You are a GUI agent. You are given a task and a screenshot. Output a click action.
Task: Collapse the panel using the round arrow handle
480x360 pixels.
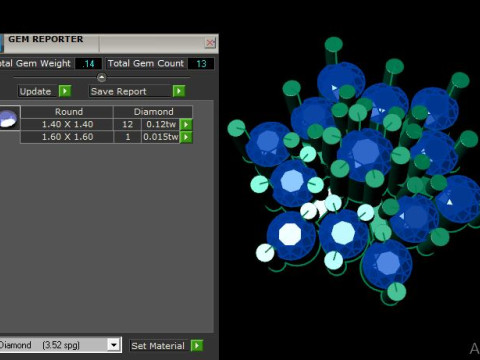click(x=102, y=77)
